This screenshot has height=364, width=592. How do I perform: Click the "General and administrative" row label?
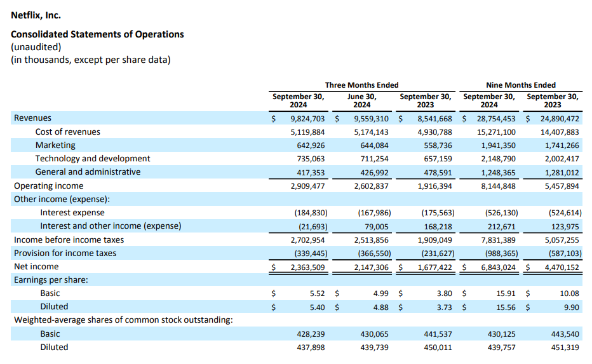(88, 172)
